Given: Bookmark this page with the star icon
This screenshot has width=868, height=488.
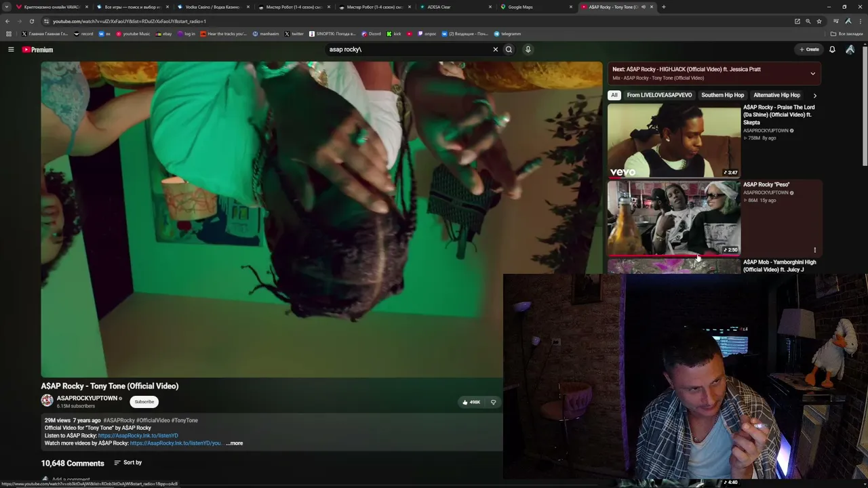Looking at the screenshot, I should (819, 21).
